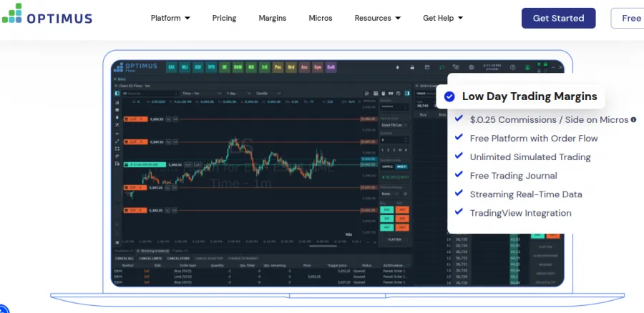This screenshot has width=644, height=313.
Task: Click the green user account icon in the platform
Action: [x=527, y=67]
